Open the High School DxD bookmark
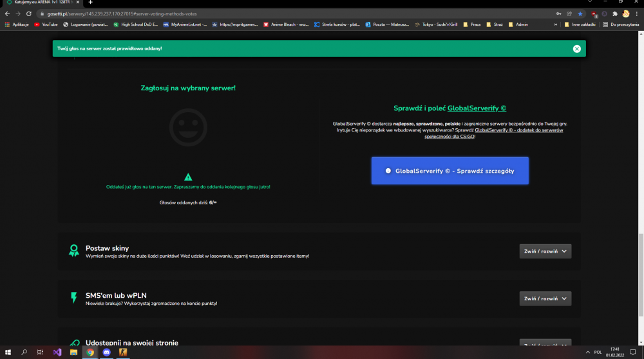 [135, 24]
